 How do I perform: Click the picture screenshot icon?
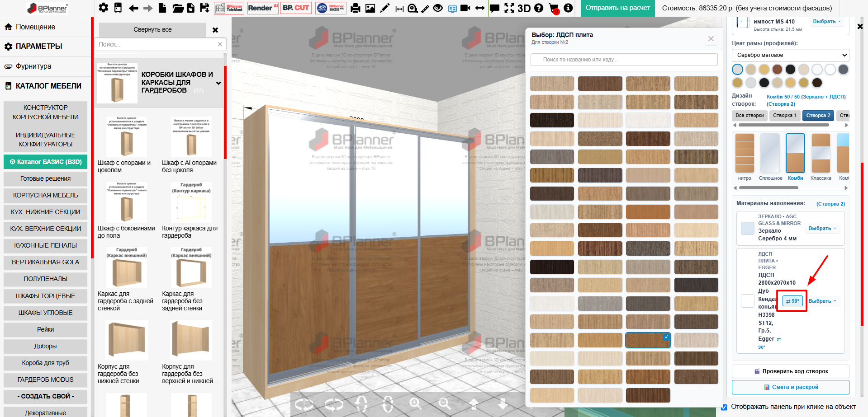[370, 8]
